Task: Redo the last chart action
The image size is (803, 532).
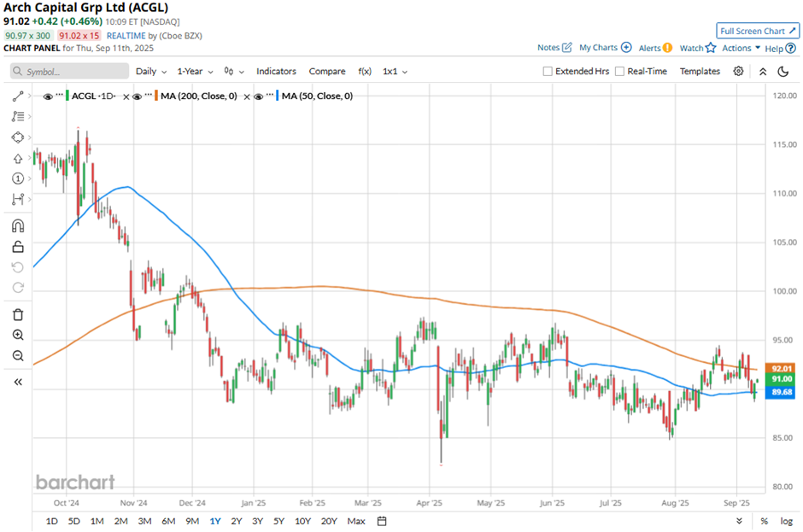Action: (18, 287)
